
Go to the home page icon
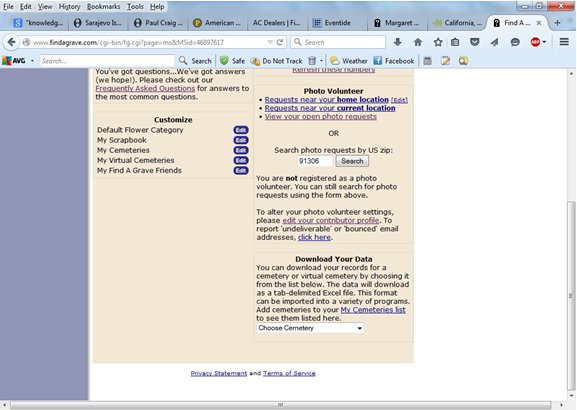point(418,42)
